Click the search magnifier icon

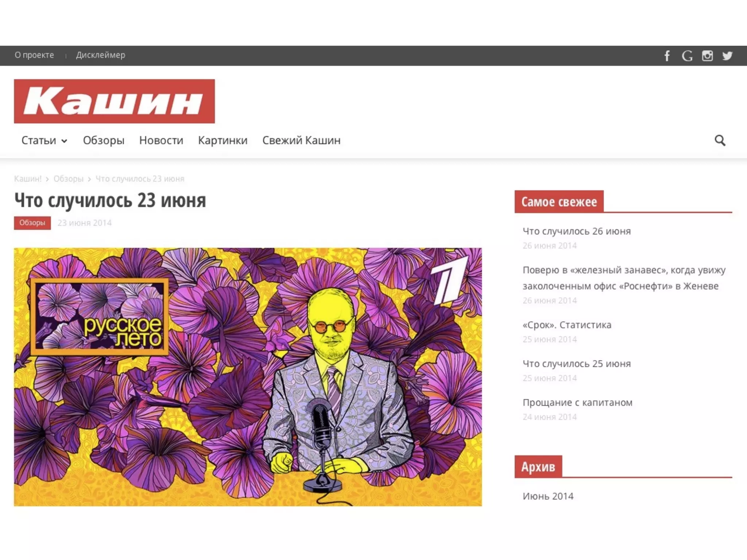click(720, 140)
